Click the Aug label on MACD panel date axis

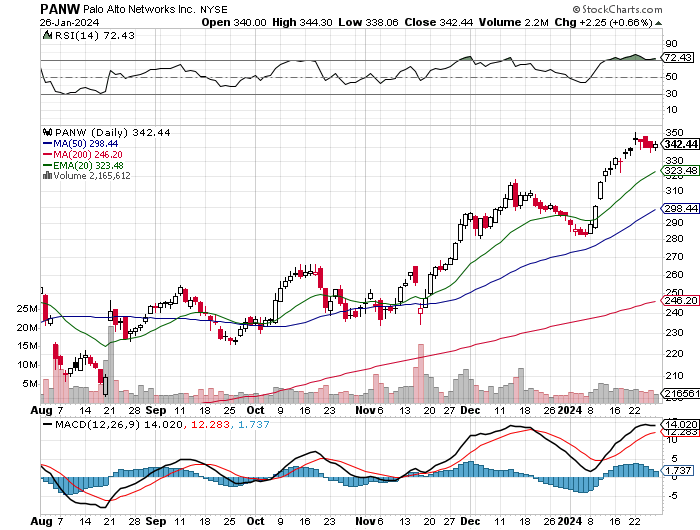(41, 521)
